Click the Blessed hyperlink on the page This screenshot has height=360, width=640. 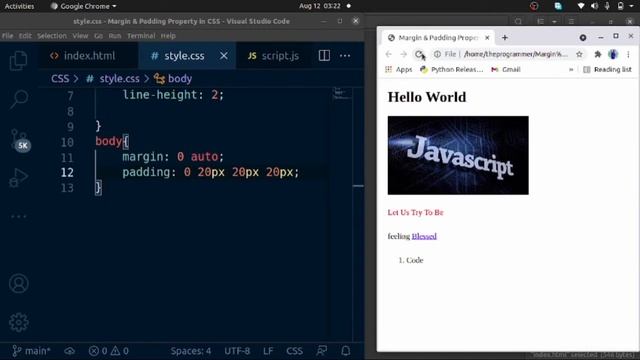(x=424, y=236)
